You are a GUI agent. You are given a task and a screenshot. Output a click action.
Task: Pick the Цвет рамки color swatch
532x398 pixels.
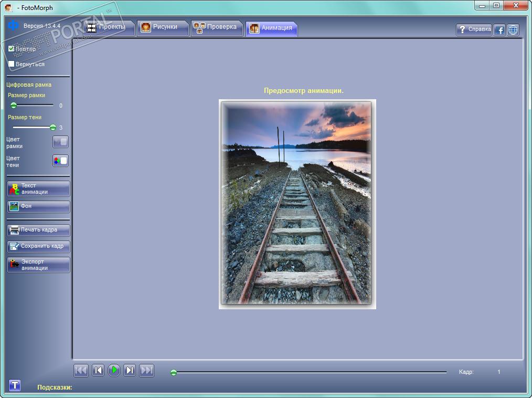click(60, 142)
